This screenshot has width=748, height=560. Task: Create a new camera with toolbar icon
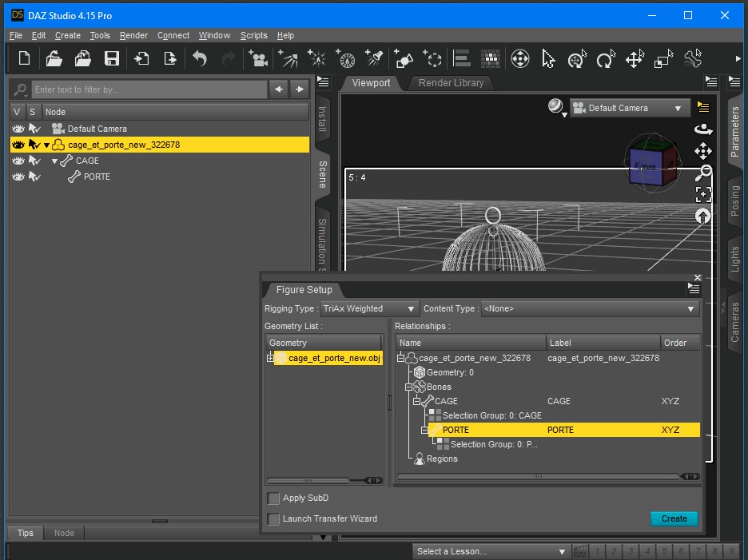click(258, 58)
